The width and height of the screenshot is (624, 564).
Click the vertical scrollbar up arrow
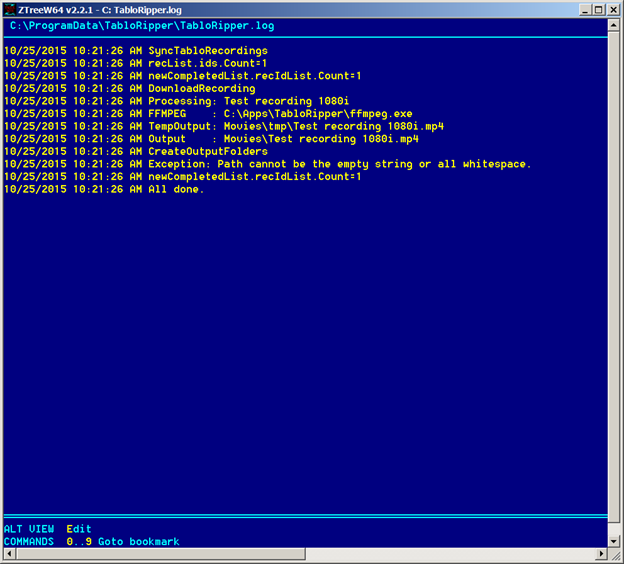click(613, 25)
